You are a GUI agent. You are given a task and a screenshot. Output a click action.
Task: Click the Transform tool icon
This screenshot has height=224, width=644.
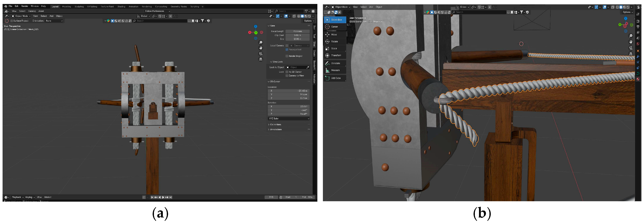[x=327, y=55]
